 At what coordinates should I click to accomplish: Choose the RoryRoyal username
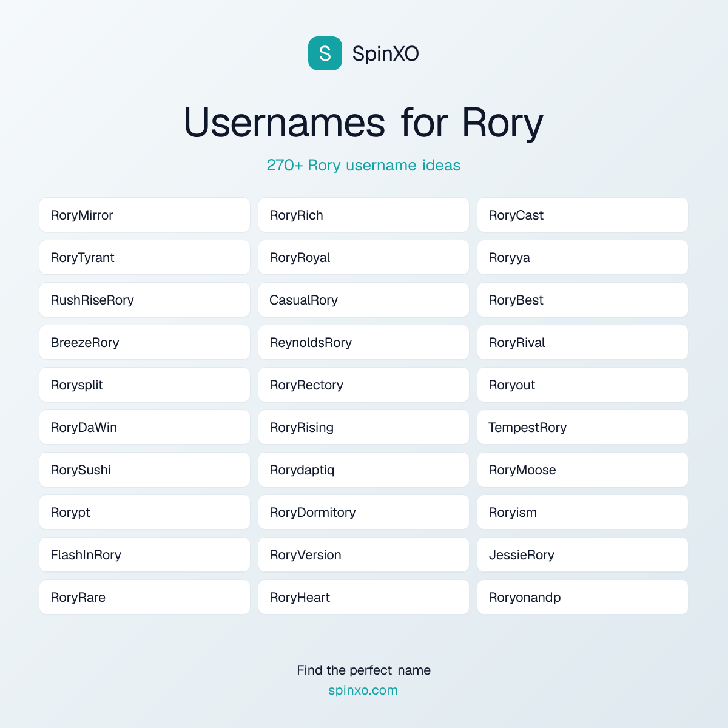(363, 257)
